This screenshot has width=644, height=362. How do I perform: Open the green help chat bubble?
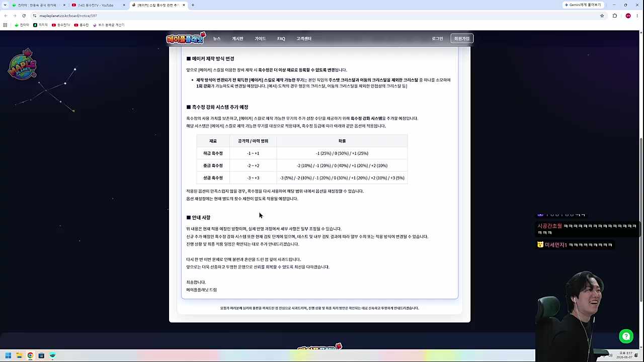[x=626, y=336]
